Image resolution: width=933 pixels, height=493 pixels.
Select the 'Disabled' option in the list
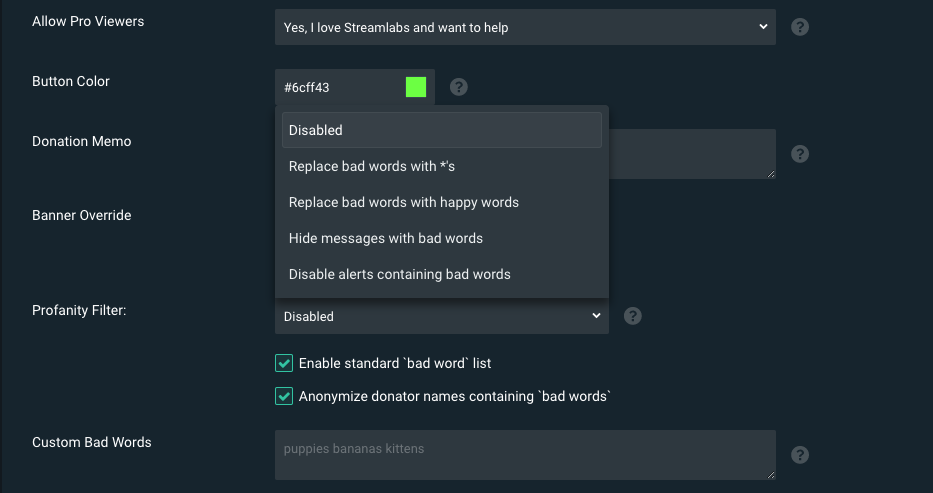pos(442,130)
